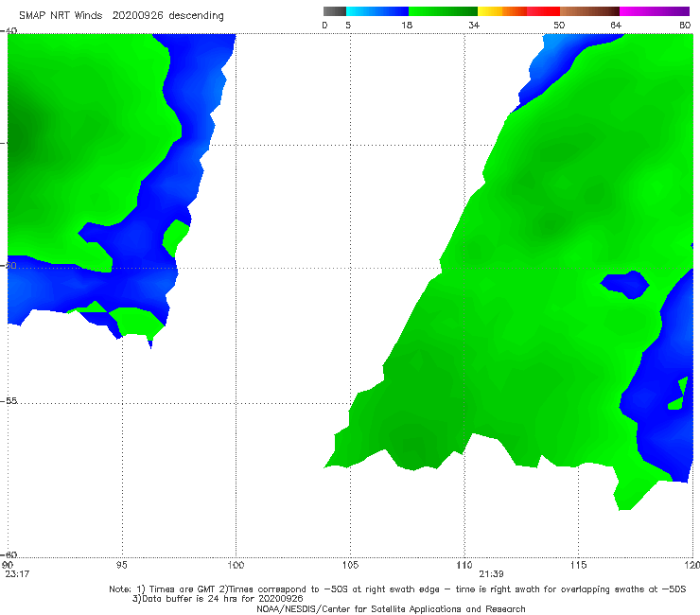The height and width of the screenshot is (615, 700).
Task: Click the 'SMAP NRT Winds 20200926 descending' title
Action: 121,16
